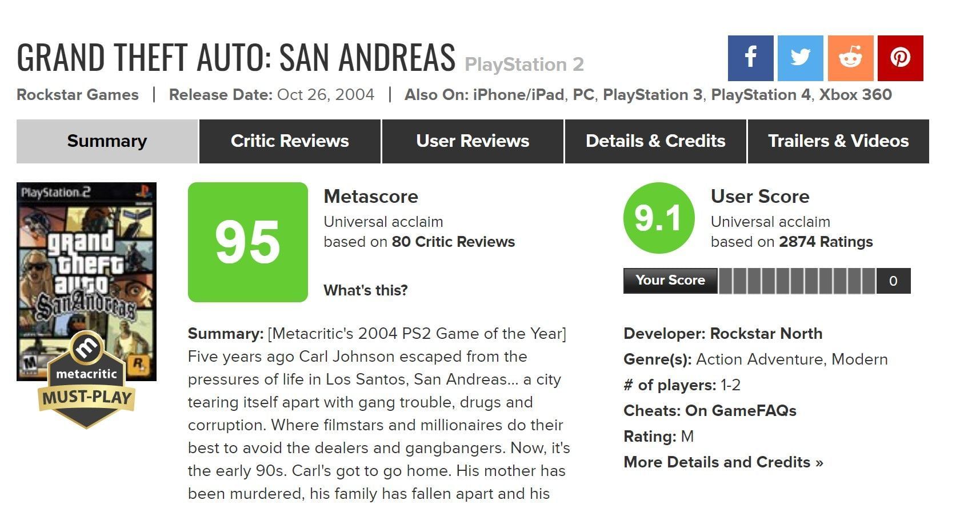Click the Twitter share icon

[x=800, y=58]
